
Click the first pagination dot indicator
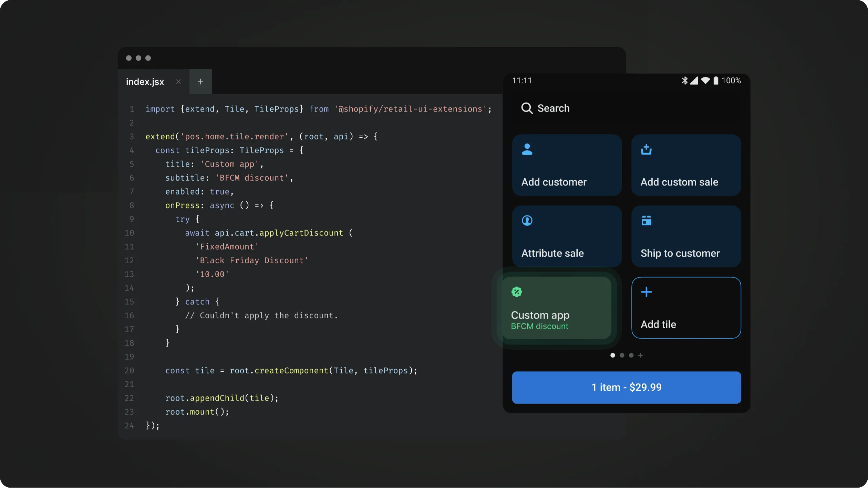tap(612, 355)
